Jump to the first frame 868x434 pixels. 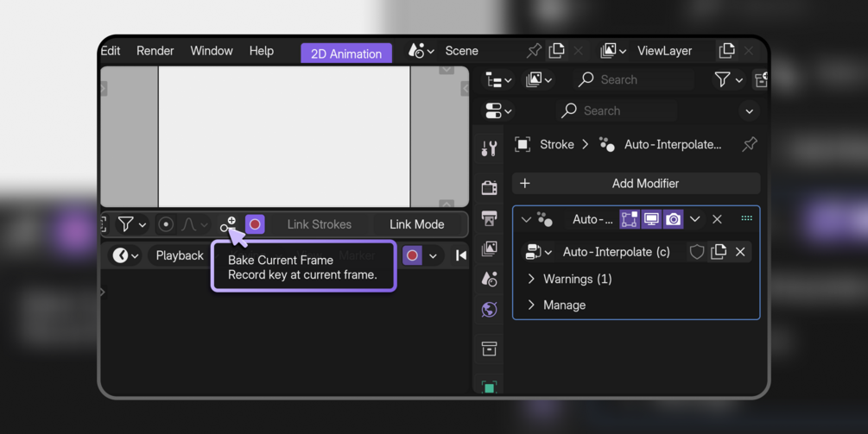tap(460, 255)
